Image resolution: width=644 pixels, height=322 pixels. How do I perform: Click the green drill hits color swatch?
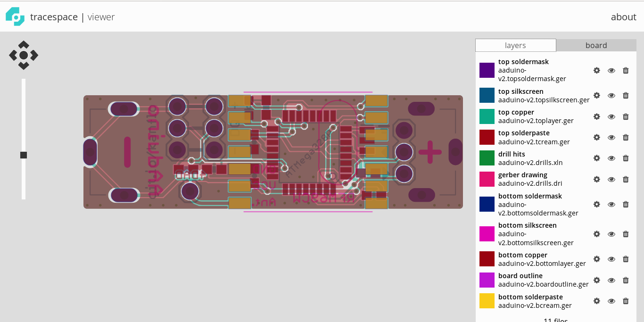[x=487, y=158]
